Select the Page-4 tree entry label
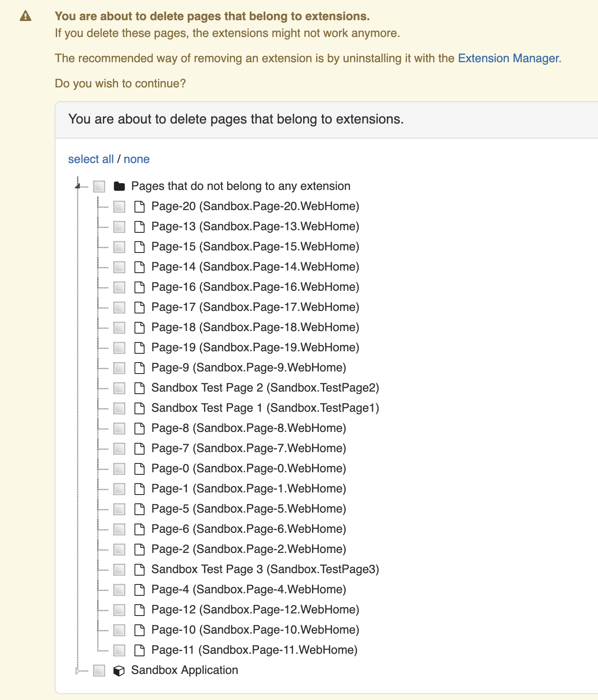 [249, 589]
